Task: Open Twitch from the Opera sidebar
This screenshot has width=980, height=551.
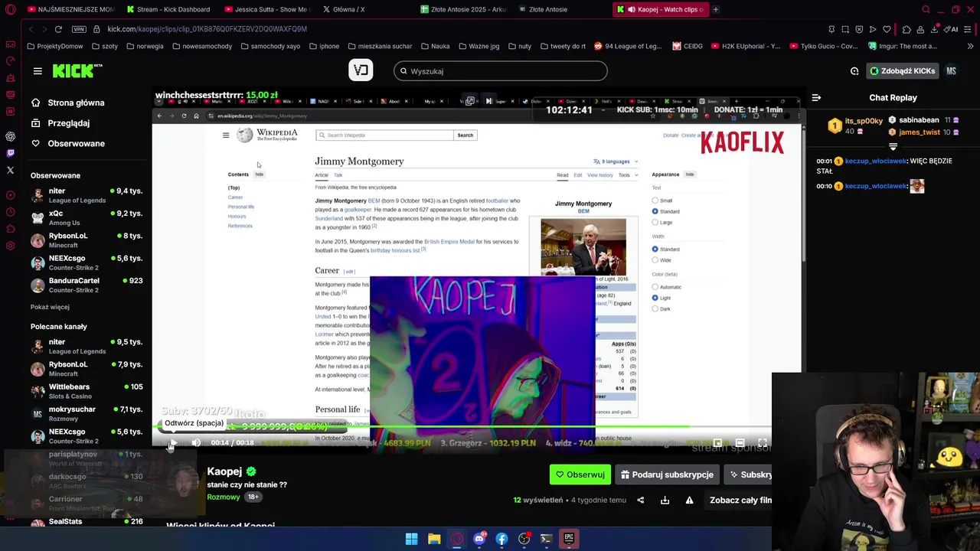Action: coord(10,153)
